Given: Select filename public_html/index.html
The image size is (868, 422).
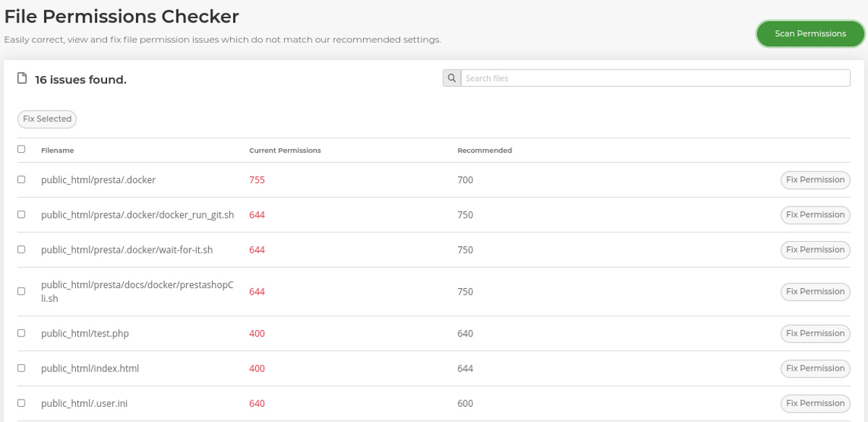Looking at the screenshot, I should pyautogui.click(x=90, y=368).
